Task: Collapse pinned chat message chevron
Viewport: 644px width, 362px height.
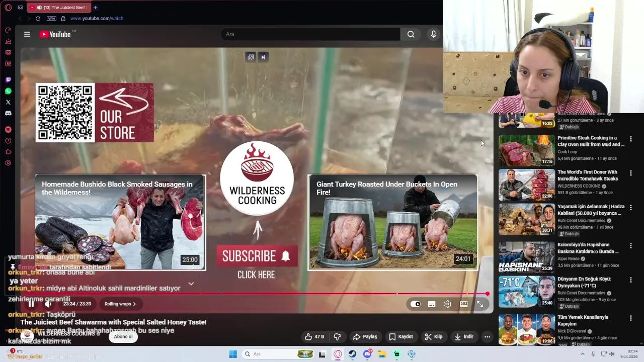Action: tap(191, 284)
